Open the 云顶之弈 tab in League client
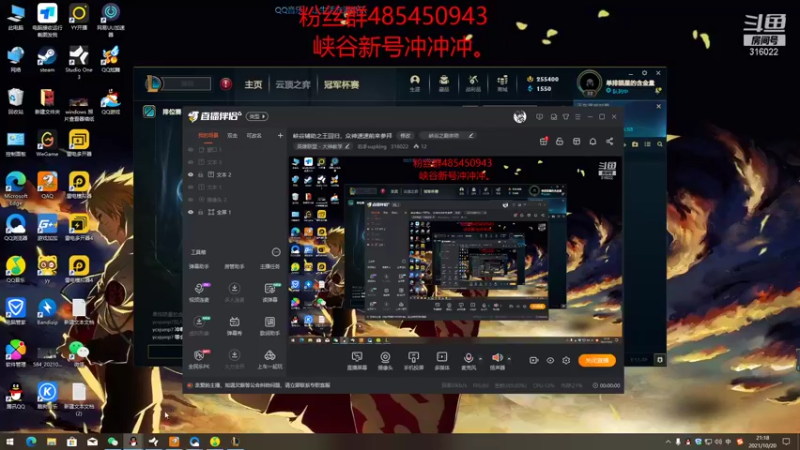This screenshot has width=800, height=450. [x=293, y=85]
